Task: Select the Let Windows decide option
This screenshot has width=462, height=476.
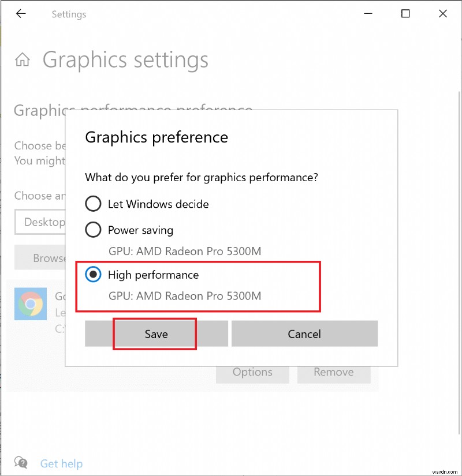Action: coord(93,204)
